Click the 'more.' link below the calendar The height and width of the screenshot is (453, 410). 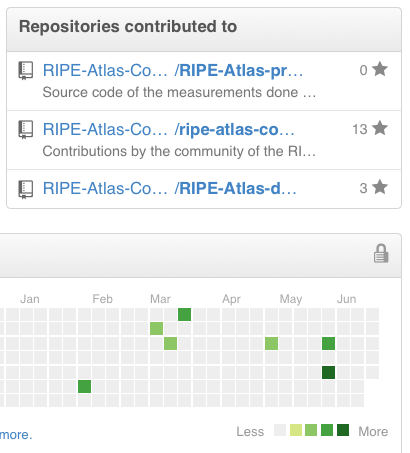click(16, 435)
